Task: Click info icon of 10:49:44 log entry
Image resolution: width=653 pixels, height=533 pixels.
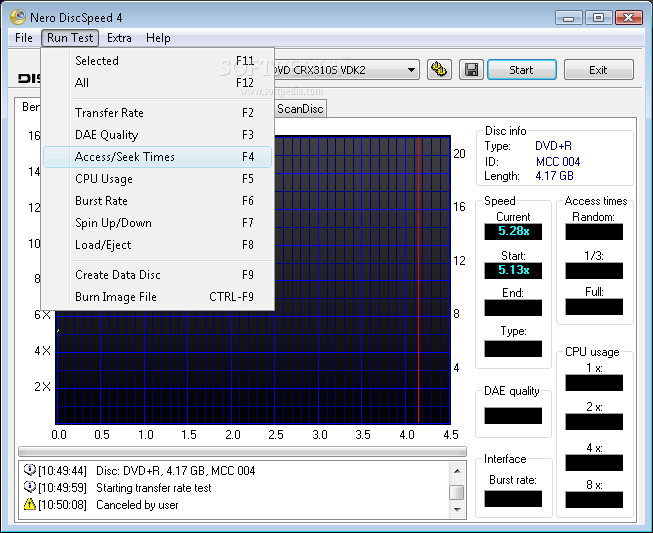Action: point(30,470)
